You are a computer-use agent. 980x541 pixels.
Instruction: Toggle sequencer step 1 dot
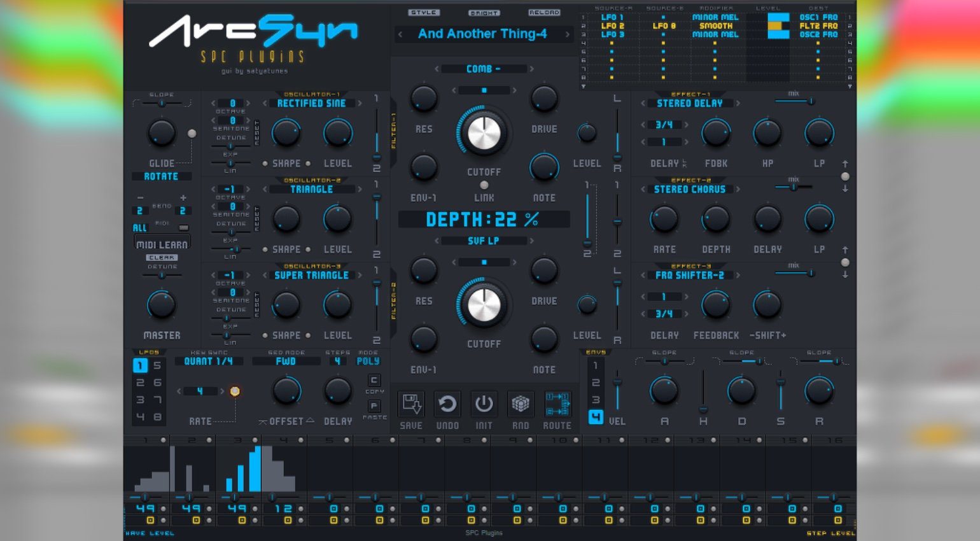(163, 440)
